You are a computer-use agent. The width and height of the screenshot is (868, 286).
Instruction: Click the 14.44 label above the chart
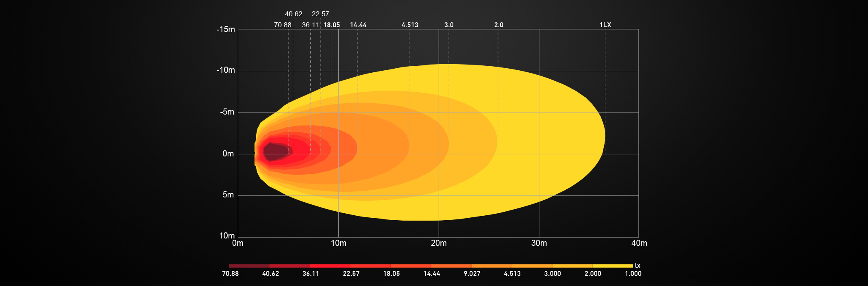coord(358,25)
